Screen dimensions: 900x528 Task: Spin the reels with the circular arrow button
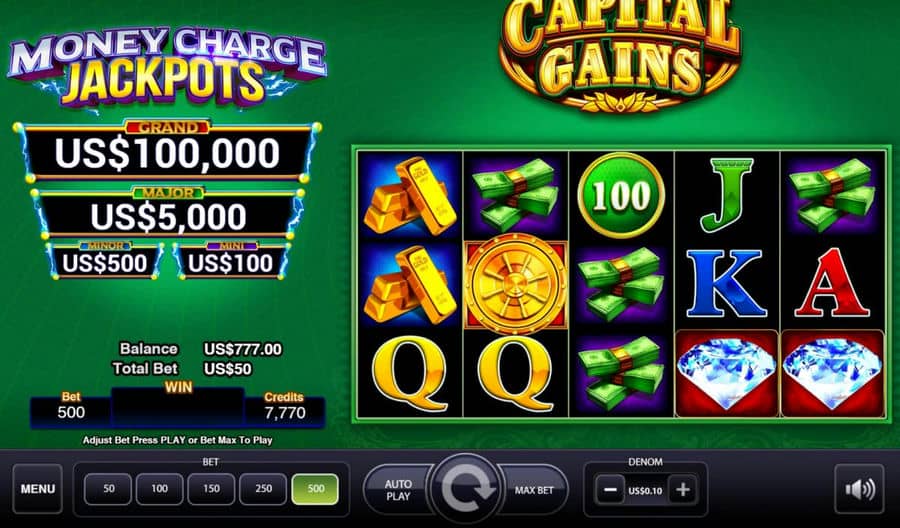(x=465, y=489)
